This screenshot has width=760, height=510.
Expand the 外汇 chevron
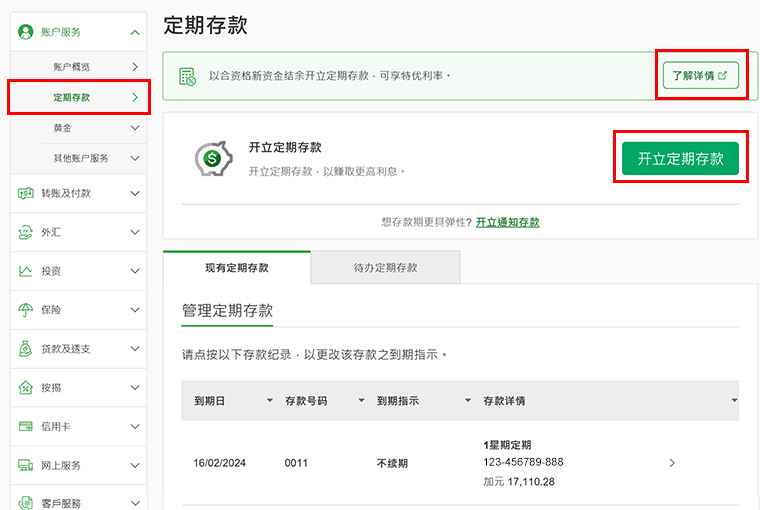(135, 232)
